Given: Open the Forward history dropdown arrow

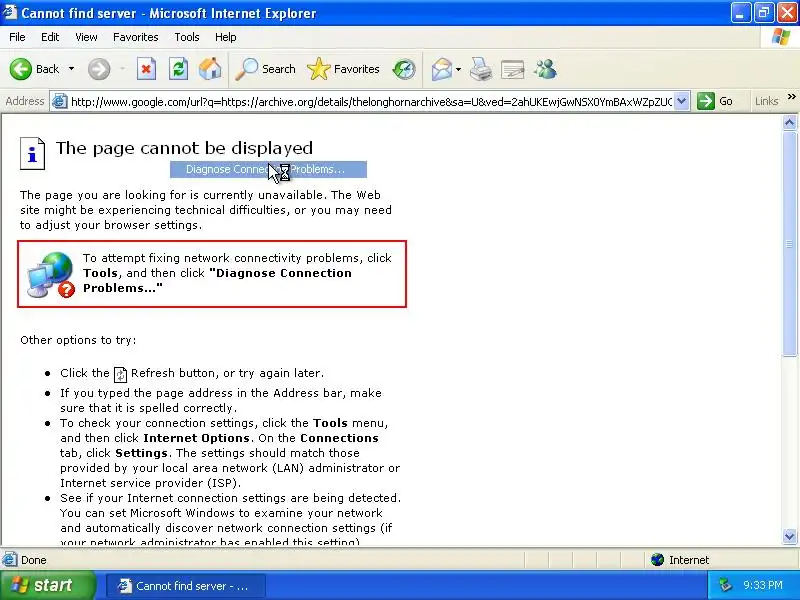Looking at the screenshot, I should (122, 69).
